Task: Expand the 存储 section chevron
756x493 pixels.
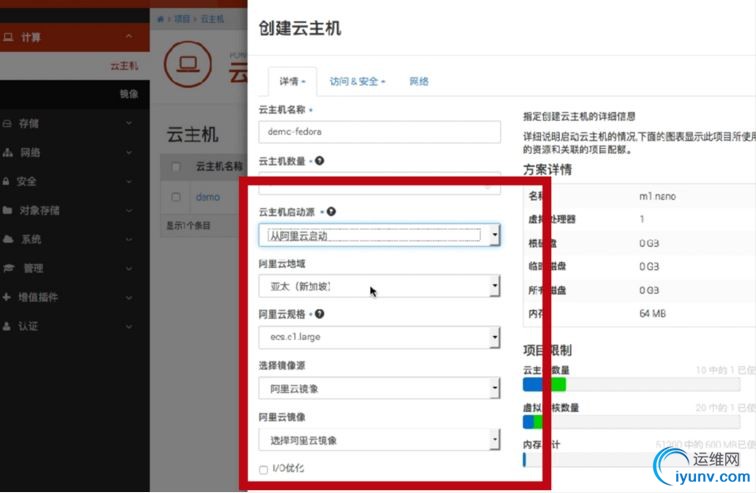Action: point(129,123)
